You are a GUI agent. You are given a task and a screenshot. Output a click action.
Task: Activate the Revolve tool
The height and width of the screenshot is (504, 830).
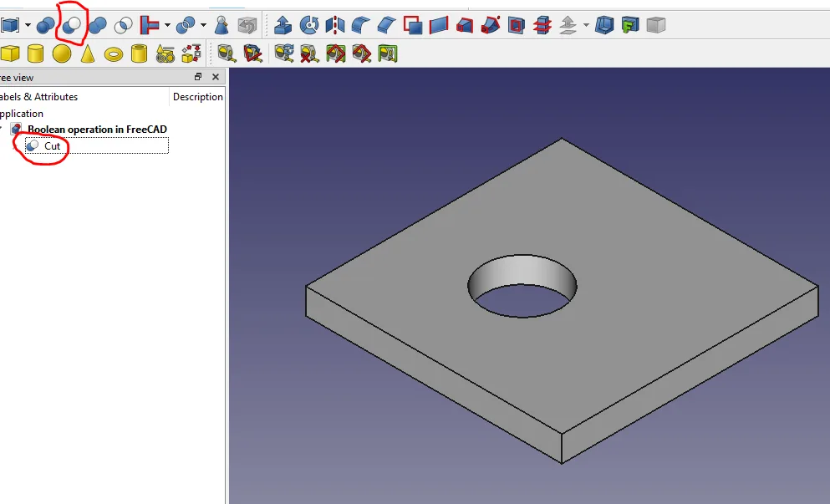(309, 25)
